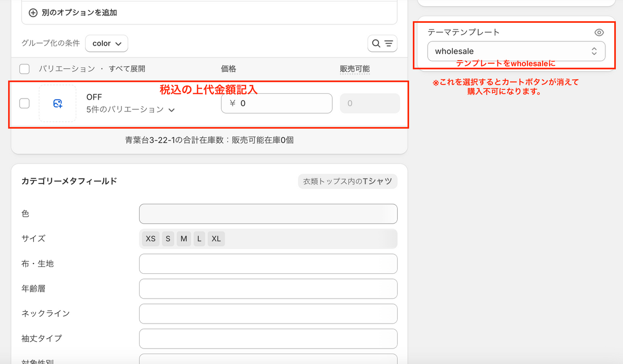Open the category tag '衣類トップス内のTシャツ'

pyautogui.click(x=348, y=181)
